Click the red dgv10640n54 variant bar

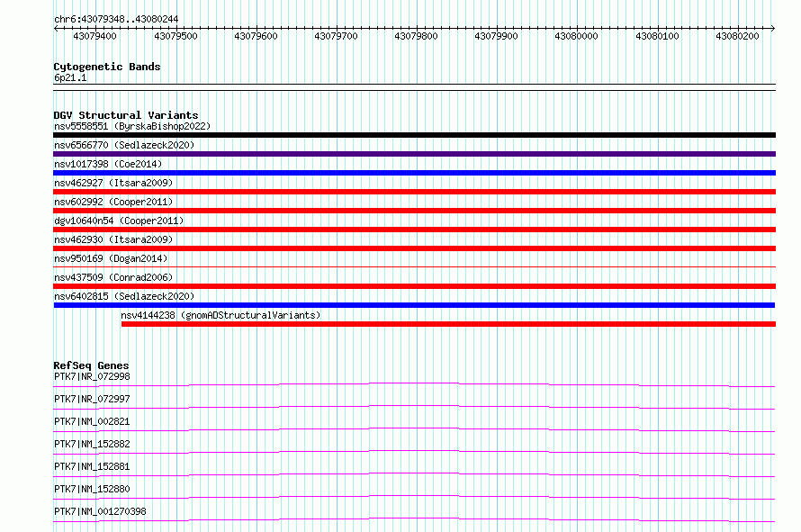[414, 230]
